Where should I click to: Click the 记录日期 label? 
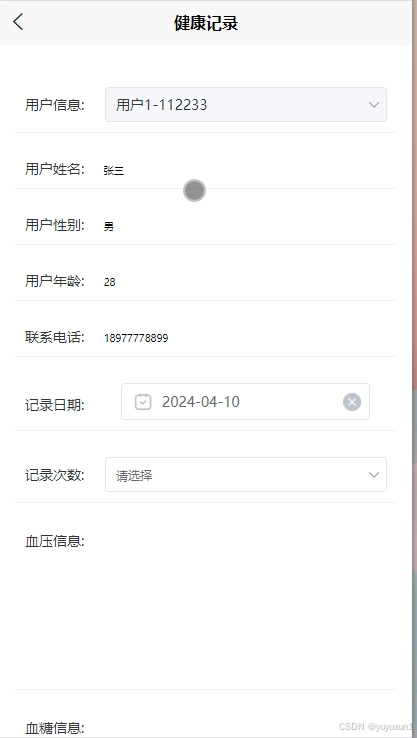[x=55, y=405]
